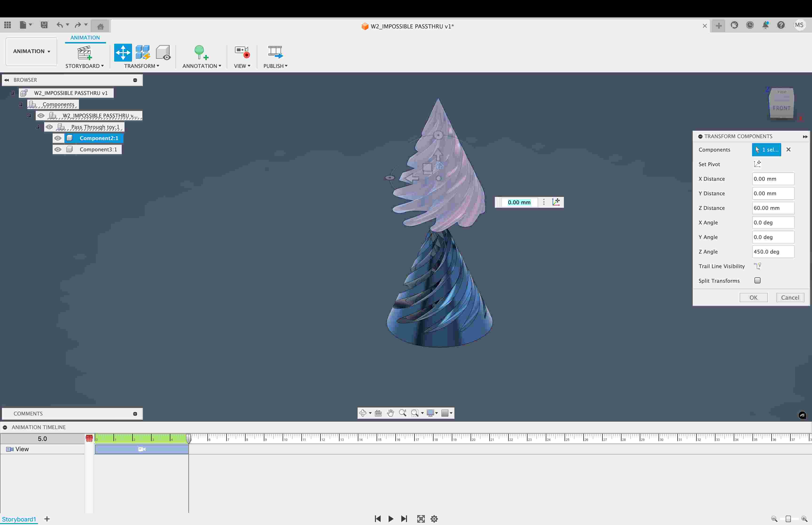The height and width of the screenshot is (525, 812).
Task: Toggle the View recording camera icon
Action: point(242,52)
